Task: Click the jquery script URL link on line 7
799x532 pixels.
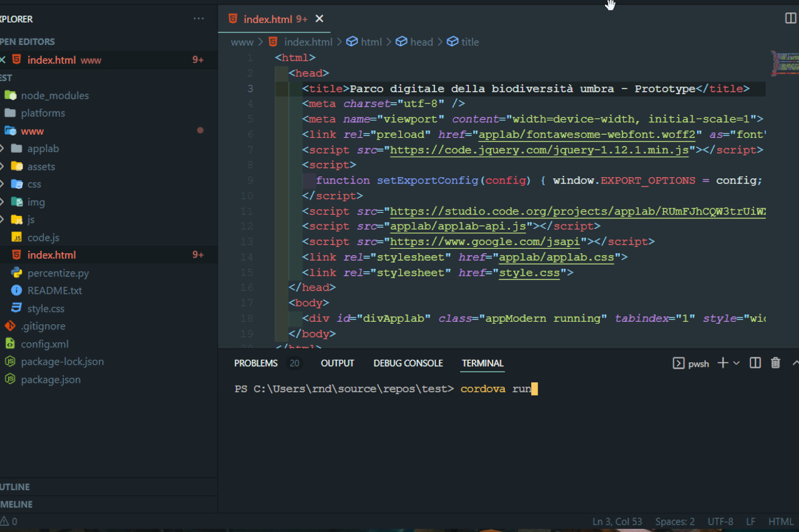Action: pyautogui.click(x=539, y=150)
